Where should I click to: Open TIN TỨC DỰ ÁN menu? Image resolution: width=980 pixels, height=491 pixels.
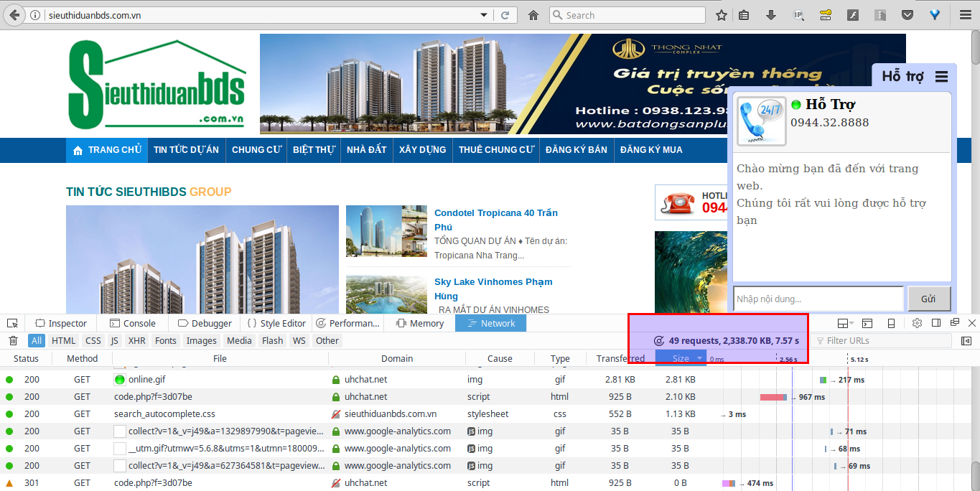click(x=186, y=150)
